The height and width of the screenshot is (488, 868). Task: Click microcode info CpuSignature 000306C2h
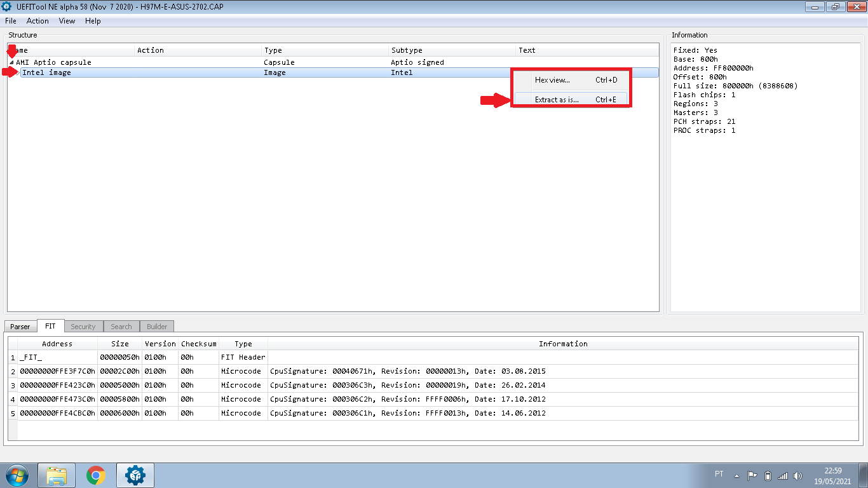(563, 399)
